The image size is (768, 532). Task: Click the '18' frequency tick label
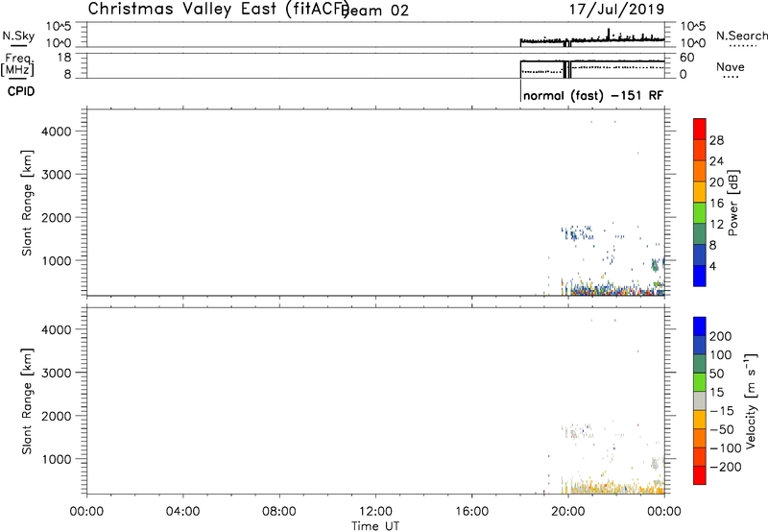pos(64,58)
